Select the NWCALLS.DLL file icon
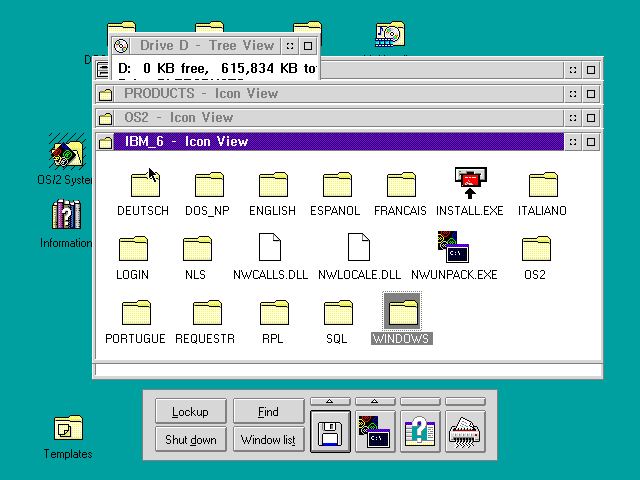Image resolution: width=640 pixels, height=480 pixels. point(270,247)
